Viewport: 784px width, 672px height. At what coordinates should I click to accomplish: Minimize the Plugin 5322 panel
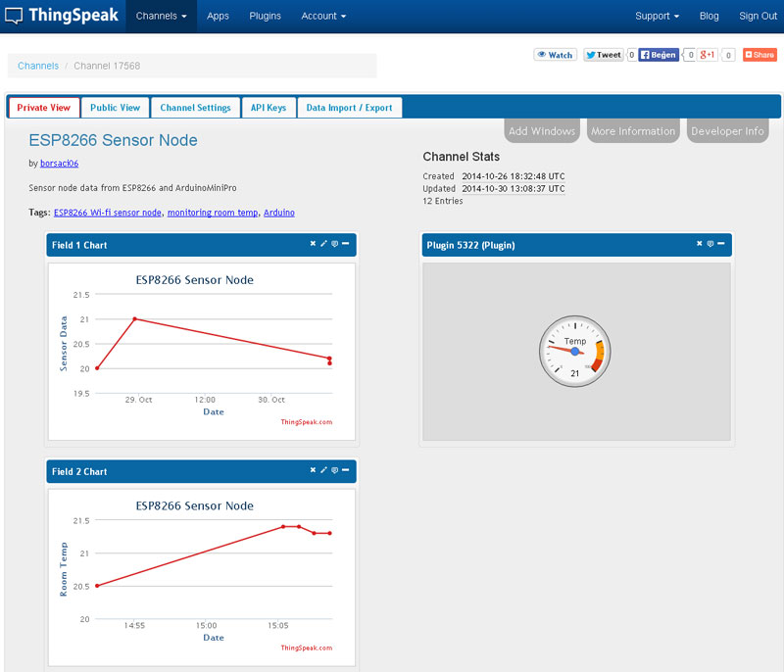[721, 243]
